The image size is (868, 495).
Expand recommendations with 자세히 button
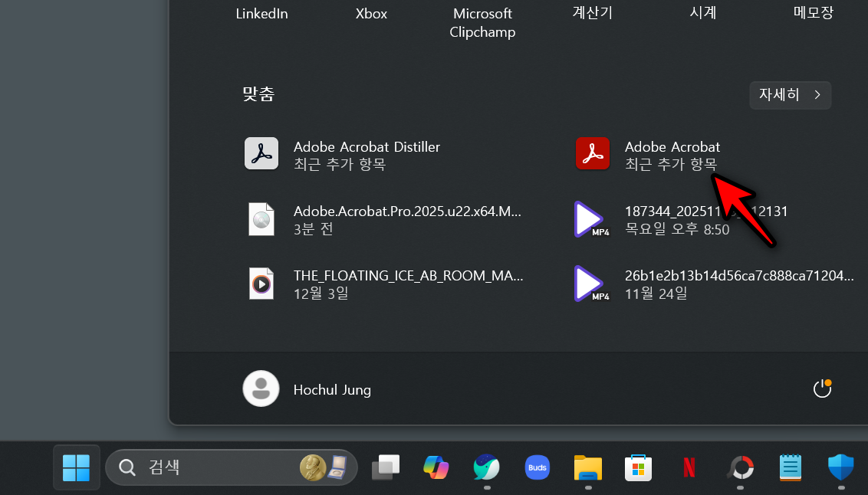tap(790, 95)
